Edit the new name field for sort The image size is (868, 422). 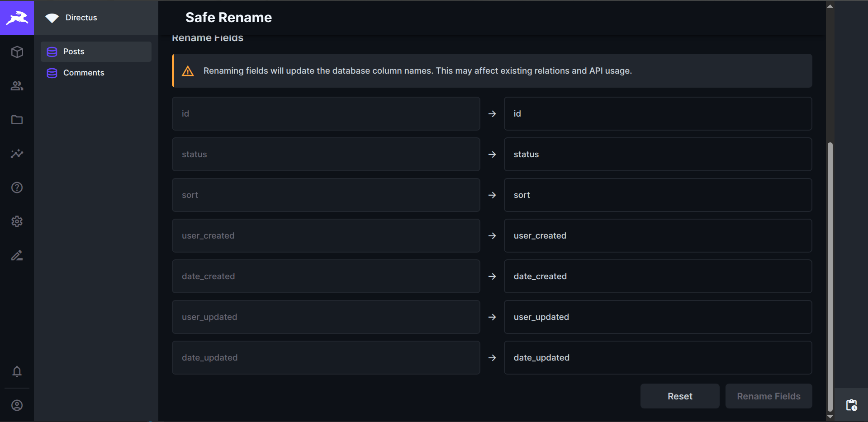(658, 195)
